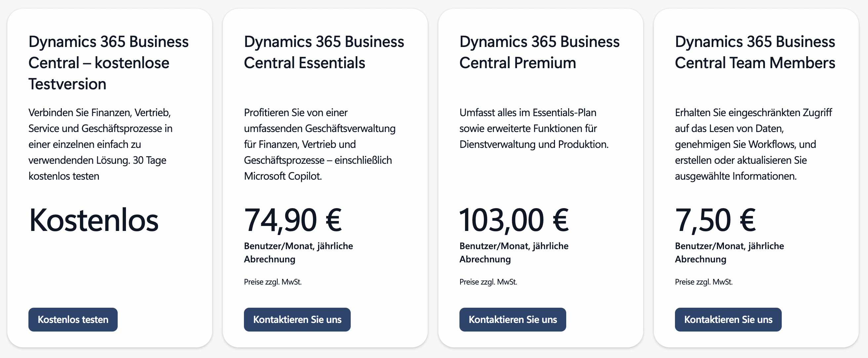This screenshot has height=358, width=868.
Task: Click Benutzer/Monat billing note under Essentials price
Action: point(298,252)
